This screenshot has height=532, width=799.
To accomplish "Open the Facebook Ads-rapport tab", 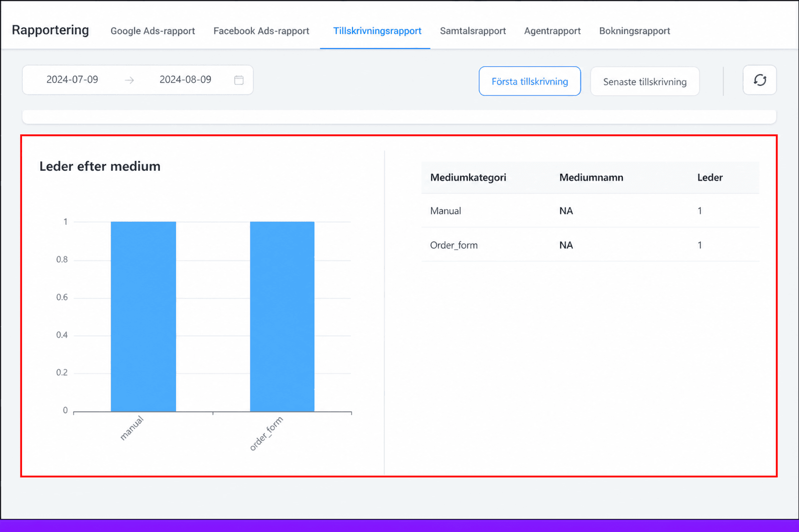I will (x=261, y=31).
